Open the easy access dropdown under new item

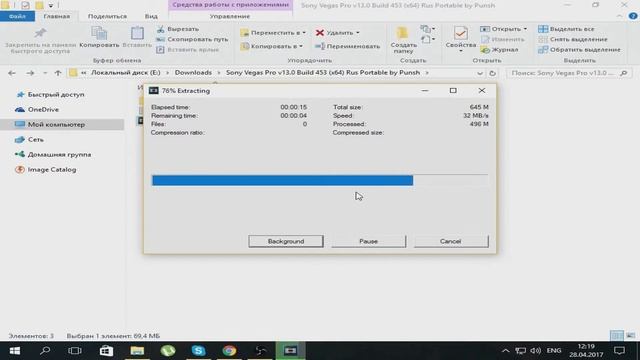click(x=428, y=39)
